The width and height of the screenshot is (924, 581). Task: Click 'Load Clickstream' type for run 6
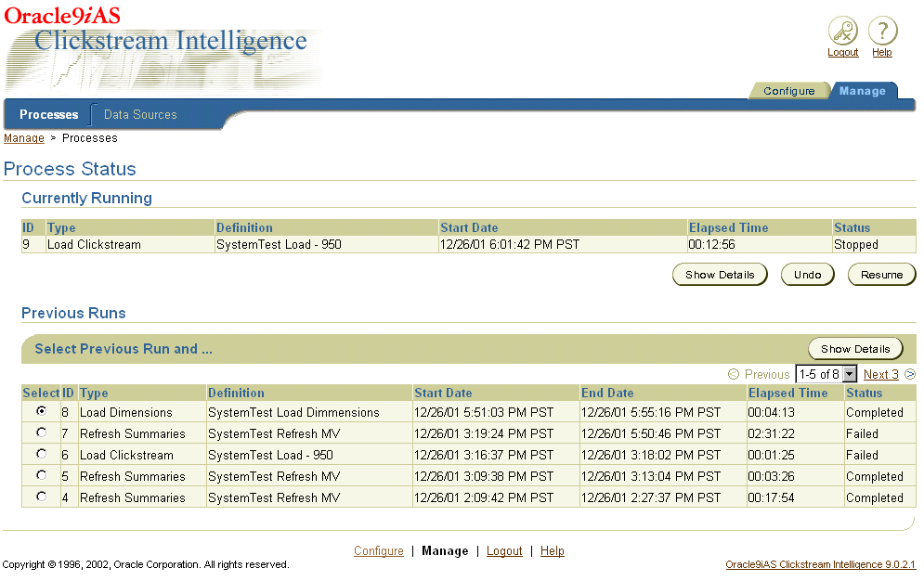pos(126,455)
